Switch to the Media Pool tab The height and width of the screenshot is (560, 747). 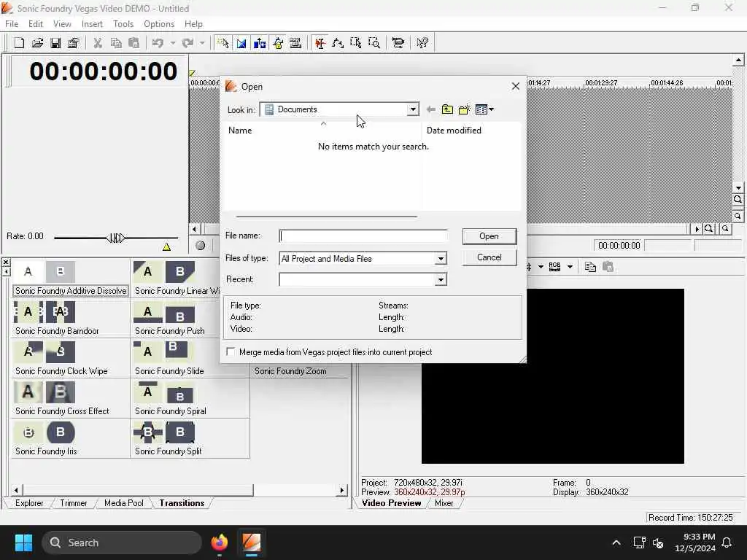pos(123,503)
